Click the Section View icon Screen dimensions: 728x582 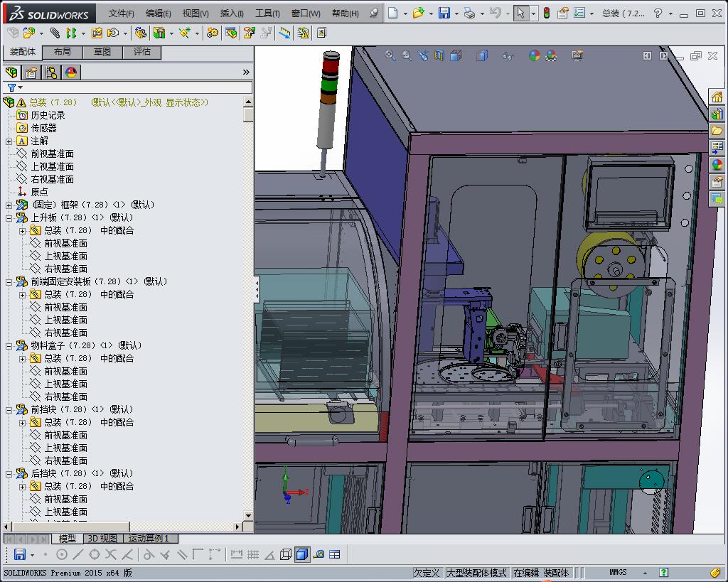point(439,55)
